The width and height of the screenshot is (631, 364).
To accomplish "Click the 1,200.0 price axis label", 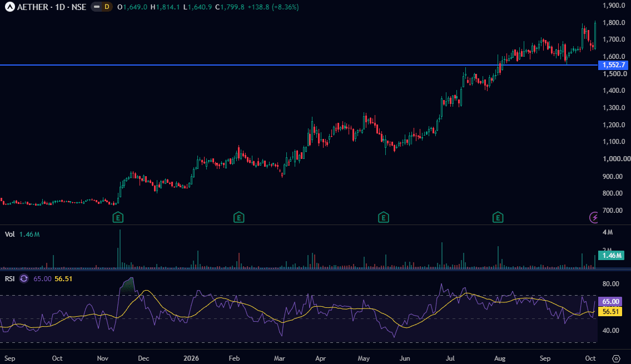I will (x=614, y=124).
